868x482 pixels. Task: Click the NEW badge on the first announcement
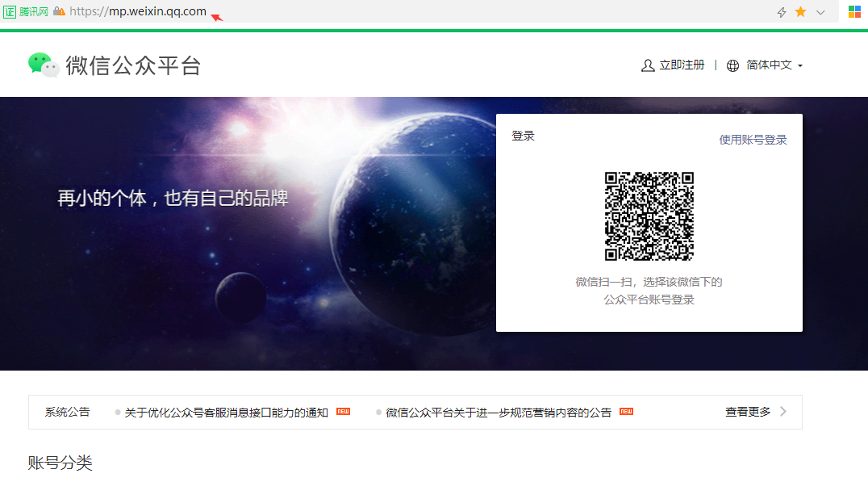coord(341,411)
